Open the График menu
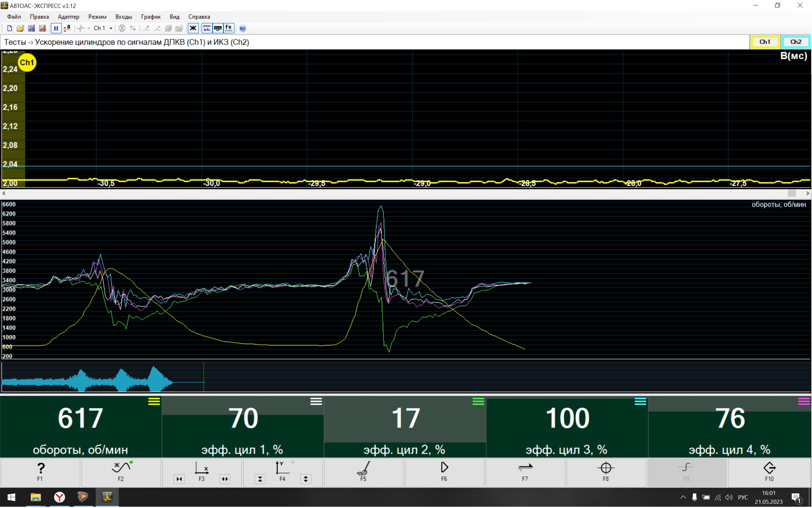 click(x=151, y=17)
